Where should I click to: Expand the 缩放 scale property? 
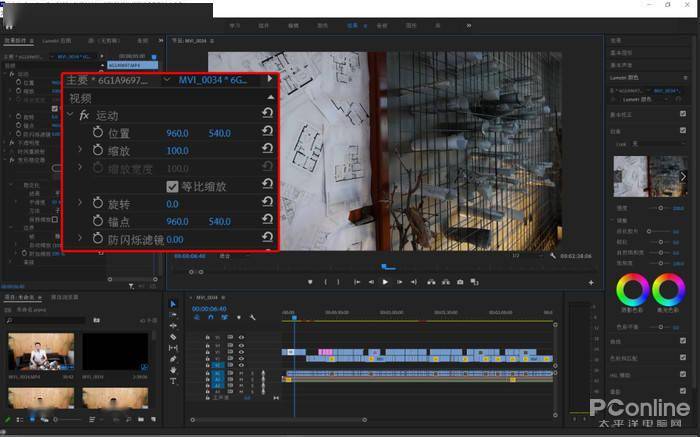80,149
